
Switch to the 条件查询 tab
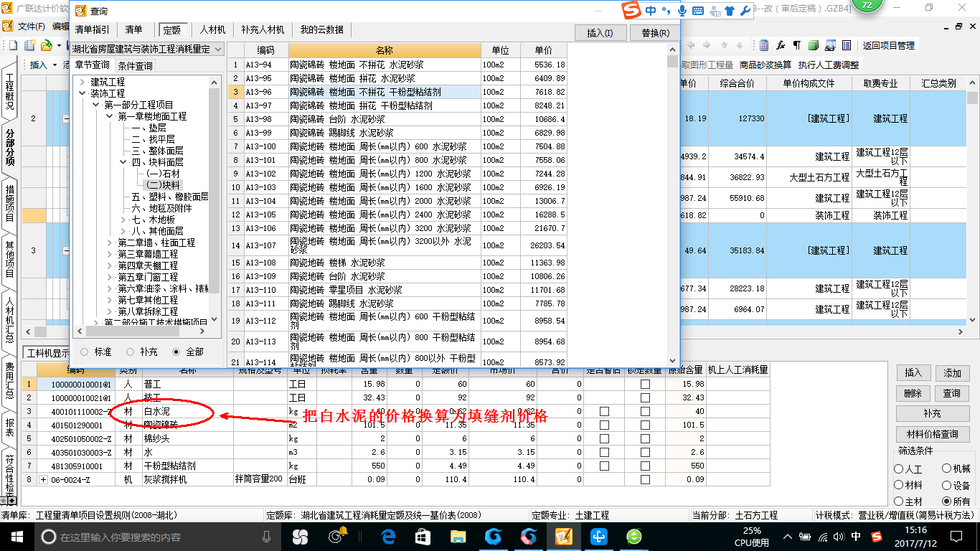click(135, 65)
